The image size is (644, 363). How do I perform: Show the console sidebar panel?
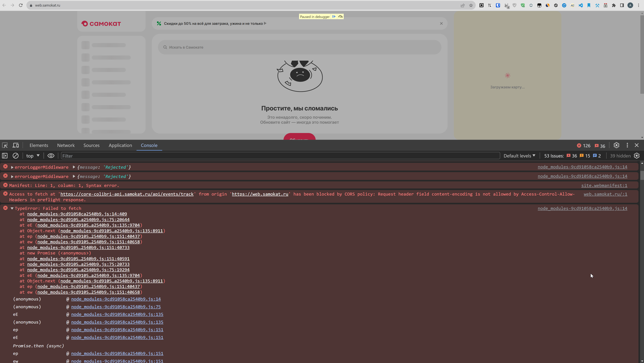(x=4, y=156)
